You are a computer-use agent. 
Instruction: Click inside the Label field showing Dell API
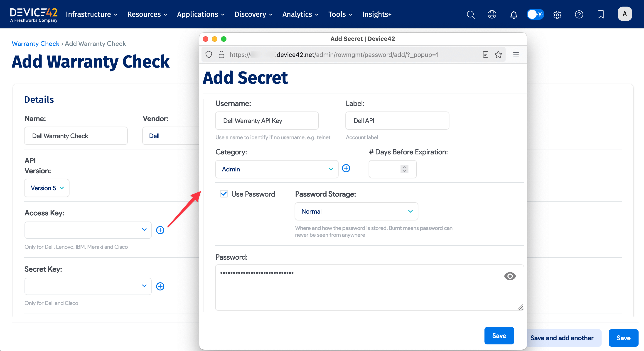click(397, 120)
